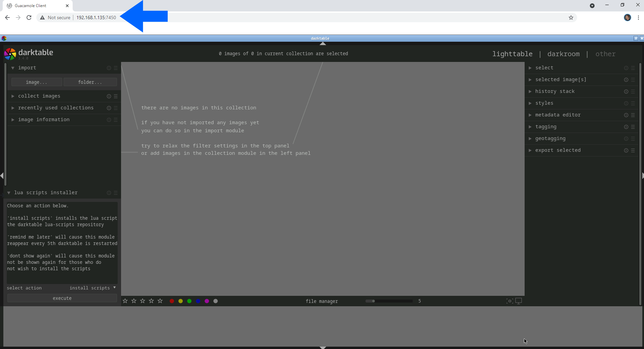The image size is (644, 349).
Task: Expand the geotagging module
Action: [530, 139]
